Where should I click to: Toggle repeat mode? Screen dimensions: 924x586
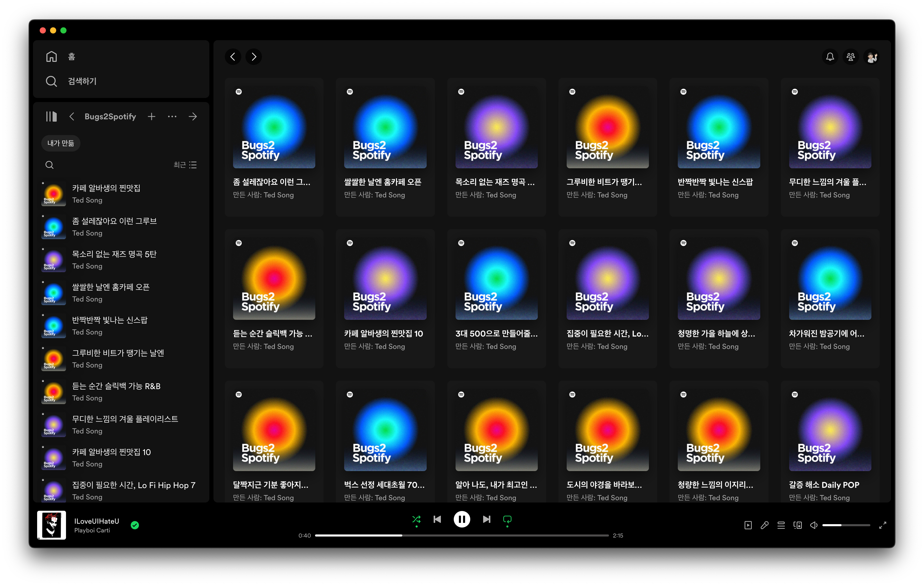(507, 519)
